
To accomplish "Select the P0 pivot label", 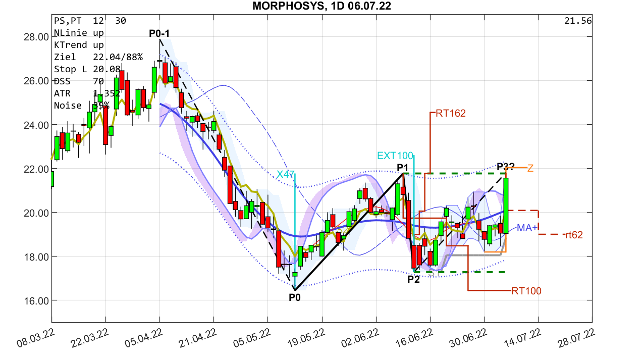I will [x=295, y=297].
